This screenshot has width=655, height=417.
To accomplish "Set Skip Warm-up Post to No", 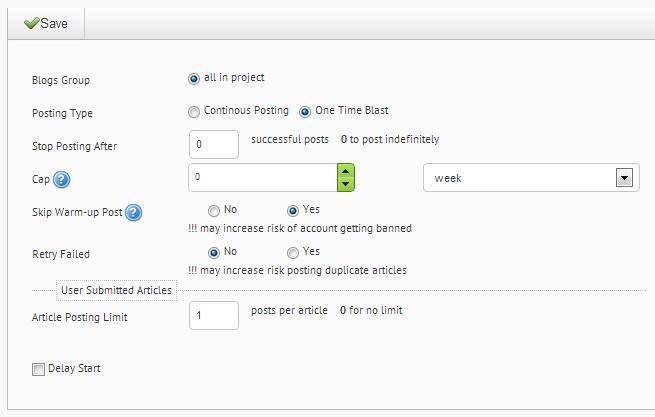I will pos(214,211).
